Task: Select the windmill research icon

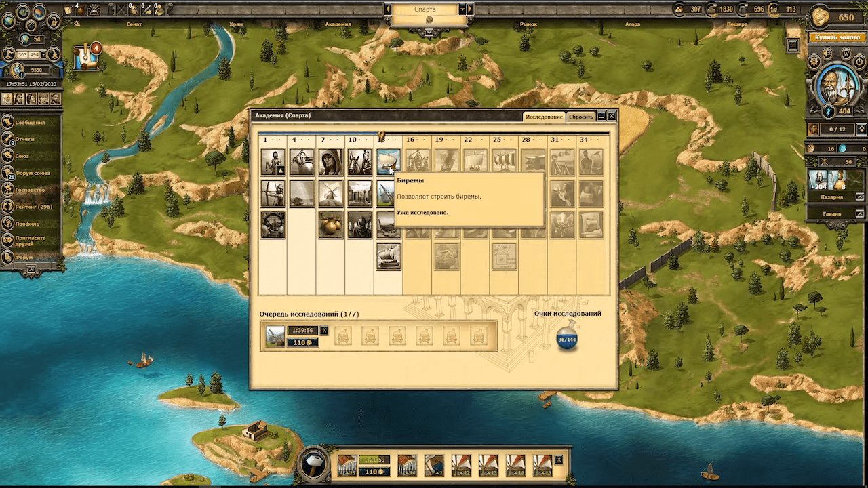Action: point(331,194)
